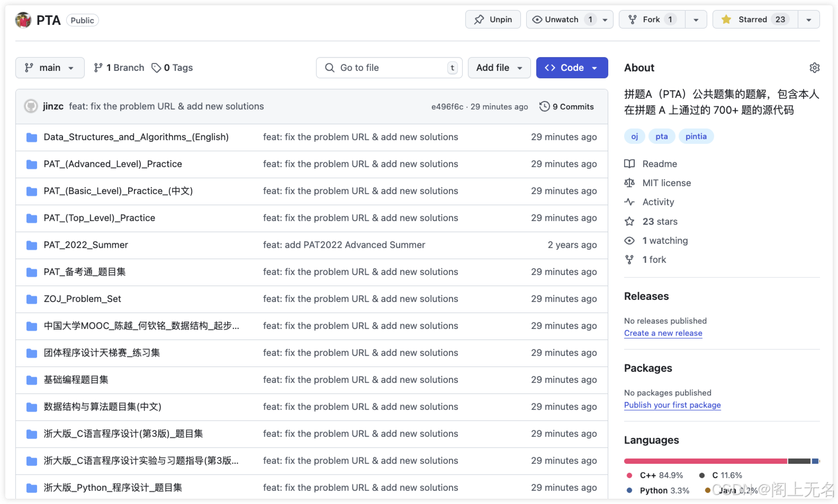The height and width of the screenshot is (504, 838).
Task: Click the fork icon beside 1 fork
Action: pos(629,260)
